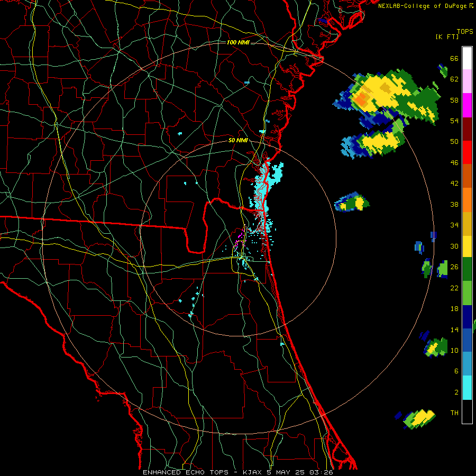Click the legend value 58
476x476 pixels.
coord(454,100)
